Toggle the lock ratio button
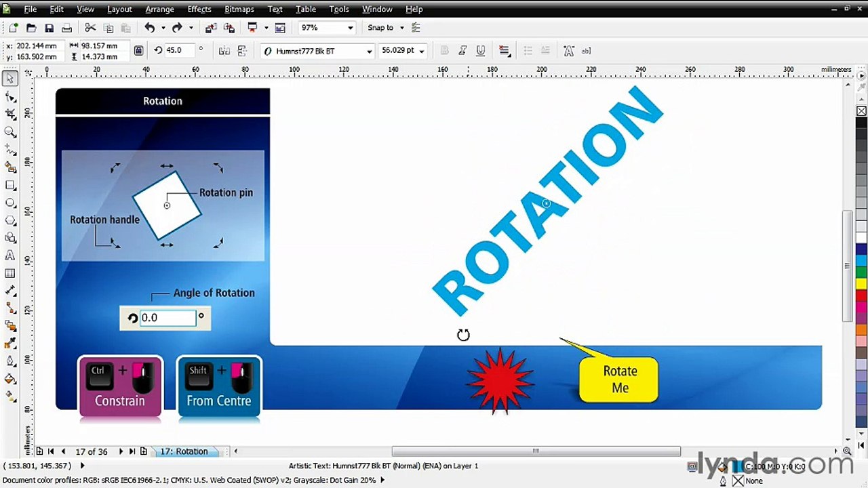The image size is (868, 488). [138, 50]
